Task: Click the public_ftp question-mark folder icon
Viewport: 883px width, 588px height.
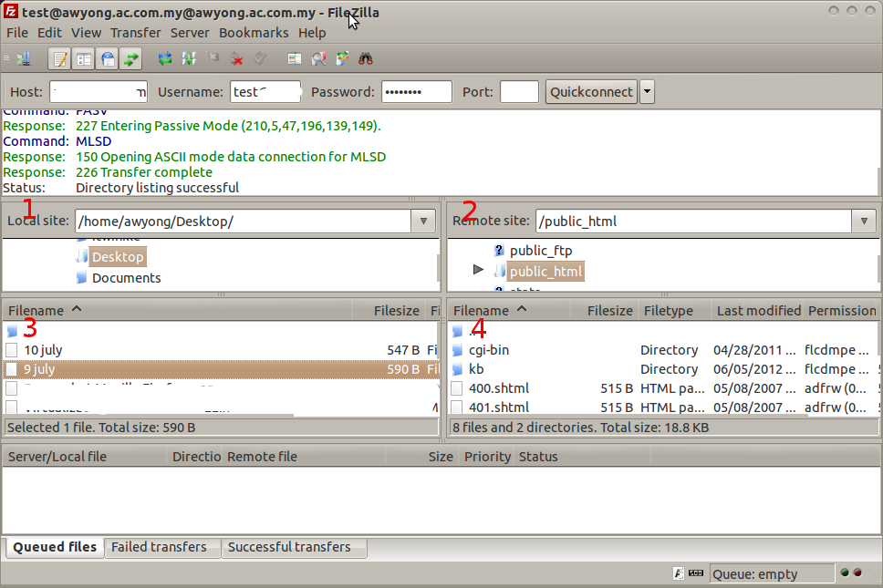Action: 499,250
